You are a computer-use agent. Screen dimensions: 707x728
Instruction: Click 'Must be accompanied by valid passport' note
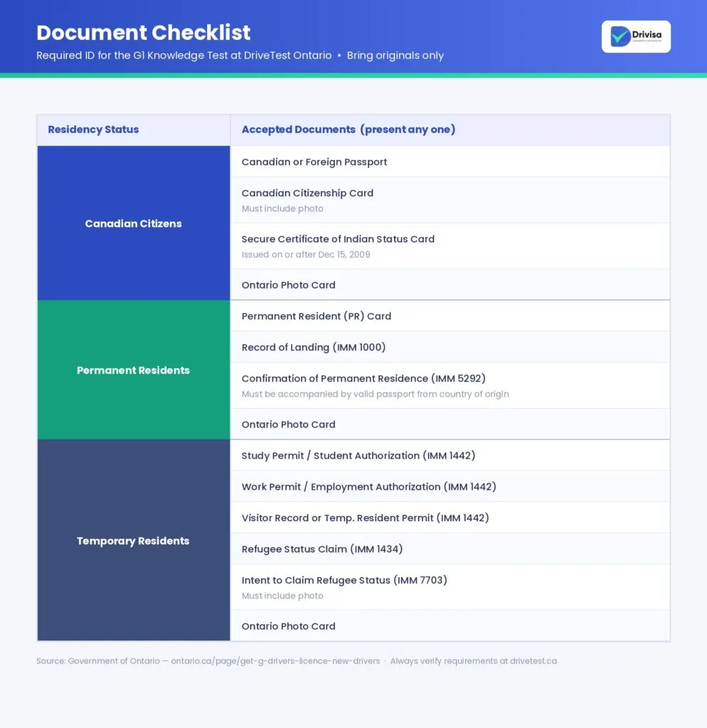pos(376,394)
